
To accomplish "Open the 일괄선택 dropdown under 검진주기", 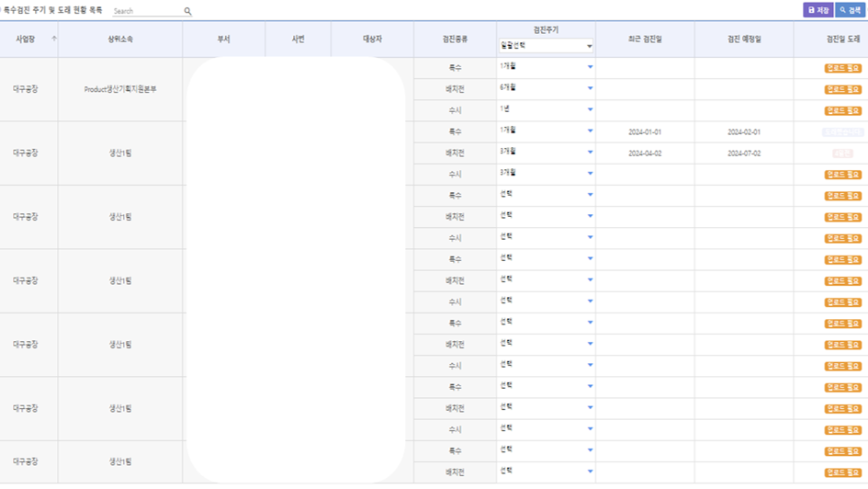I will [x=546, y=46].
